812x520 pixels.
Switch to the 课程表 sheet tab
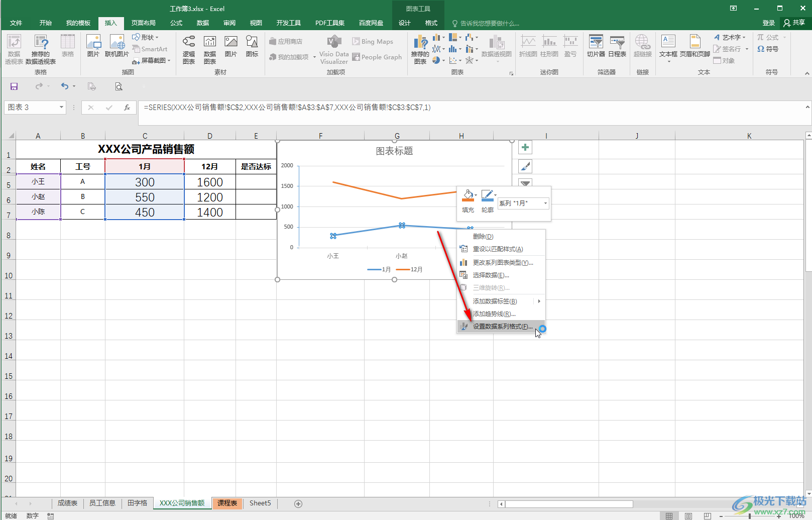[227, 503]
